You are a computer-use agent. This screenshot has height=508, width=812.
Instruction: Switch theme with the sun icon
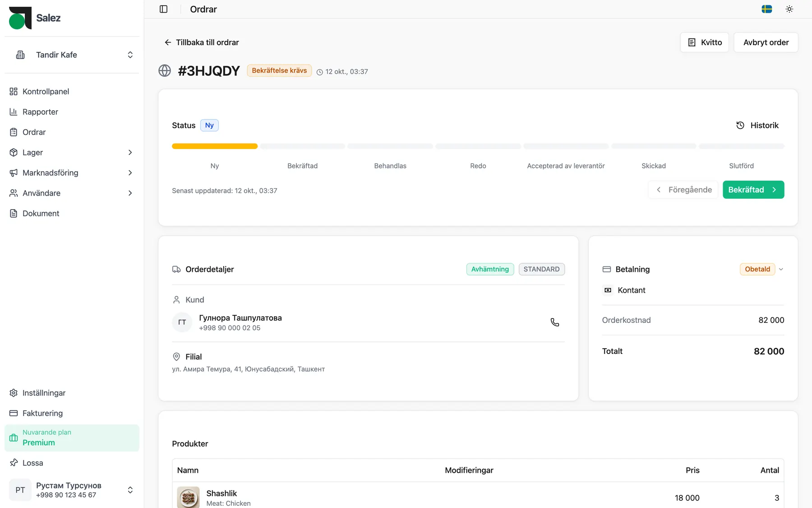[x=789, y=9]
